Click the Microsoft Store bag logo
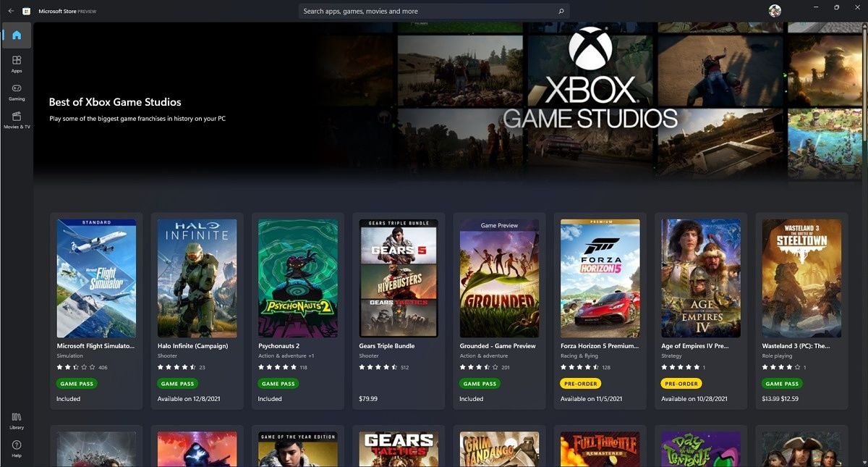Viewport: 868px width, 467px height. tap(27, 11)
